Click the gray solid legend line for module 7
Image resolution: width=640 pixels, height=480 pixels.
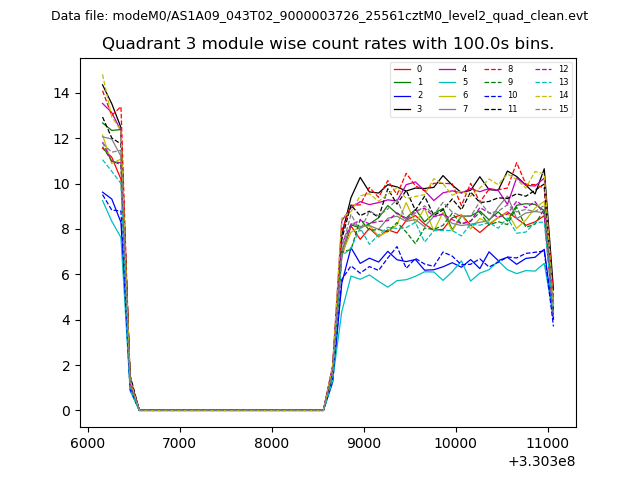click(x=448, y=108)
